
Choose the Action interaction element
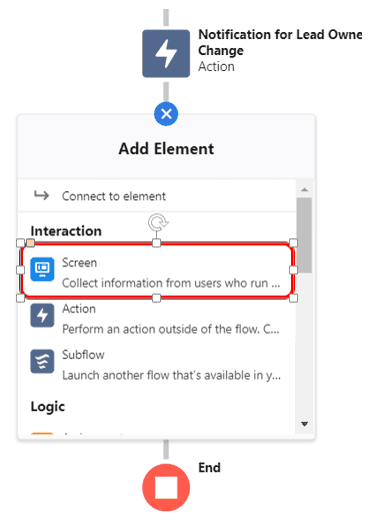[157, 318]
